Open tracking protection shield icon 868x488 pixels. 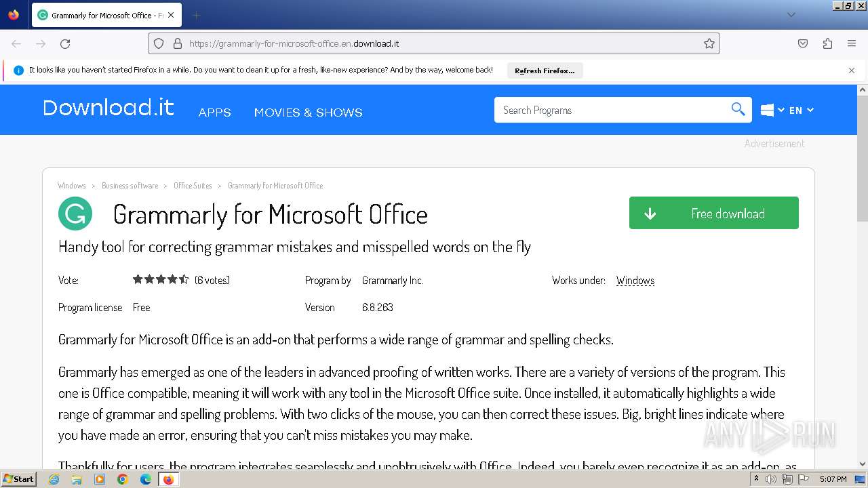(159, 43)
